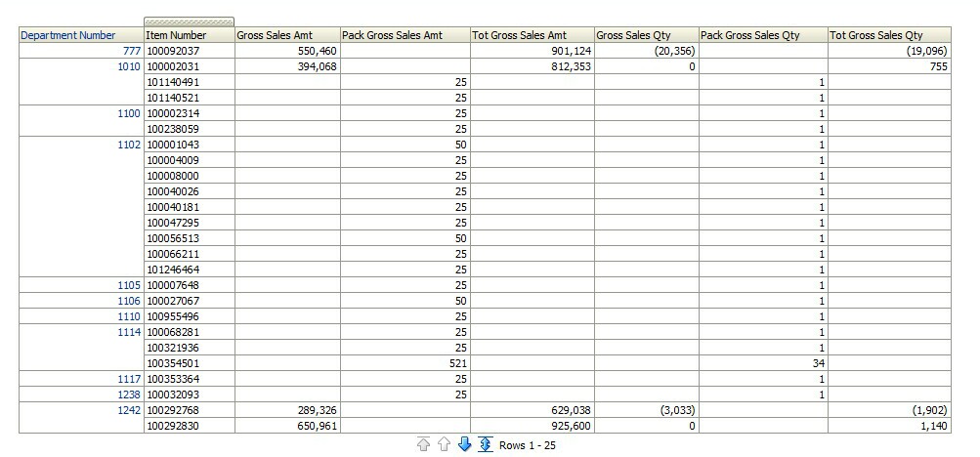Click the Tot Gross Sales Amt value 925,600

572,426
